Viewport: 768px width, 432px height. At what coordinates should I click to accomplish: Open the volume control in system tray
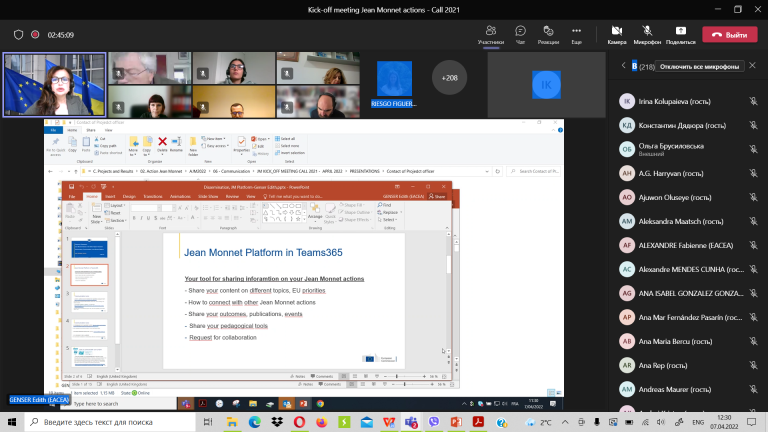click(x=661, y=422)
